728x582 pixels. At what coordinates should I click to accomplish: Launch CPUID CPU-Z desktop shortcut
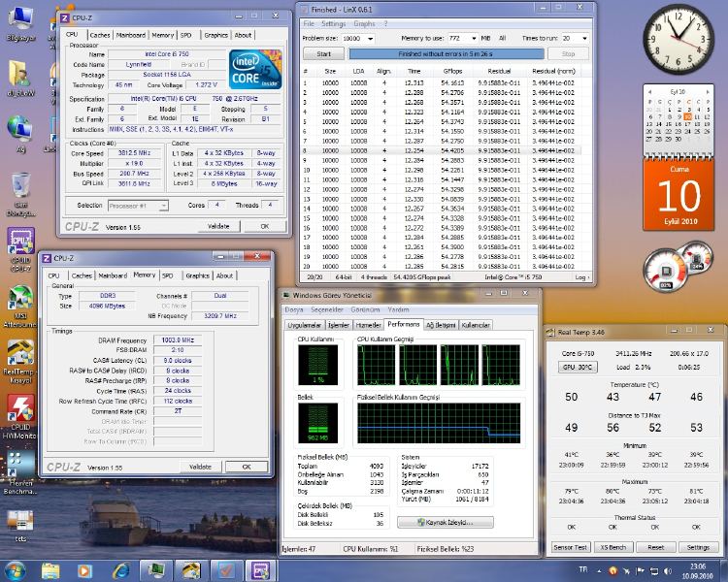click(21, 248)
